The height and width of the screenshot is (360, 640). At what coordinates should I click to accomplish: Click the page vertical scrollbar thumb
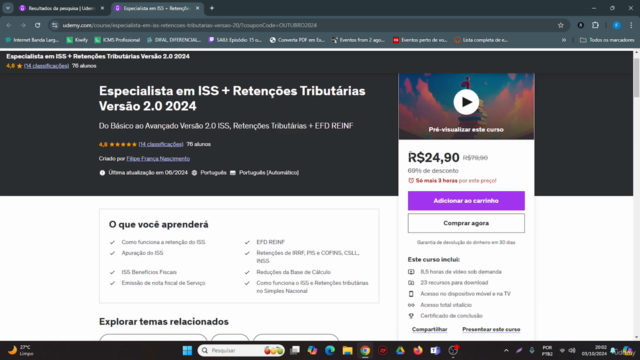[x=636, y=78]
